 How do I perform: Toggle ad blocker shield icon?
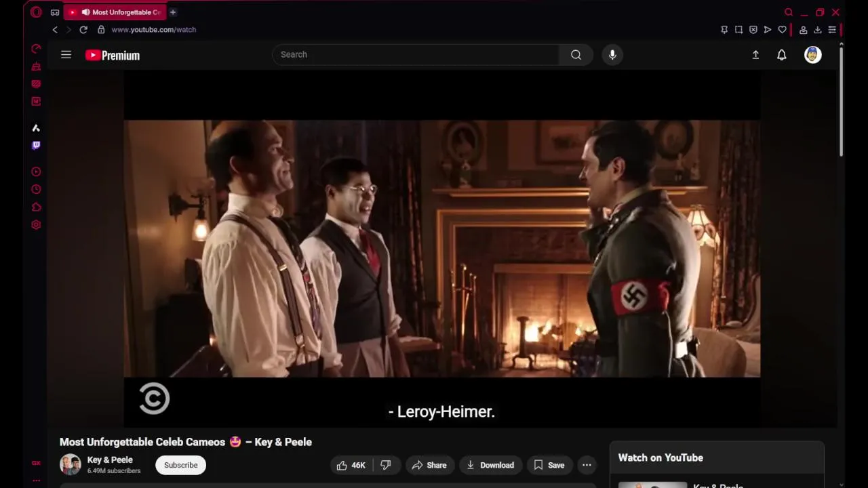tap(753, 30)
